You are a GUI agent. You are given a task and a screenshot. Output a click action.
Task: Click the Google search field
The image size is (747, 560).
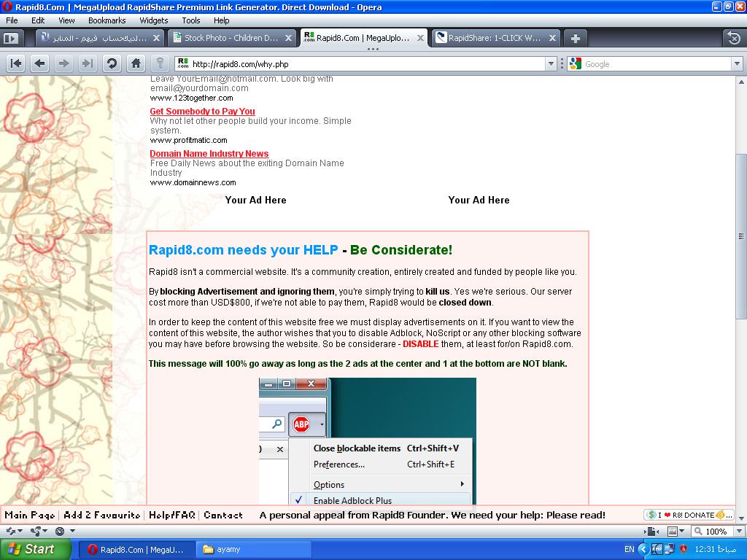pyautogui.click(x=656, y=64)
